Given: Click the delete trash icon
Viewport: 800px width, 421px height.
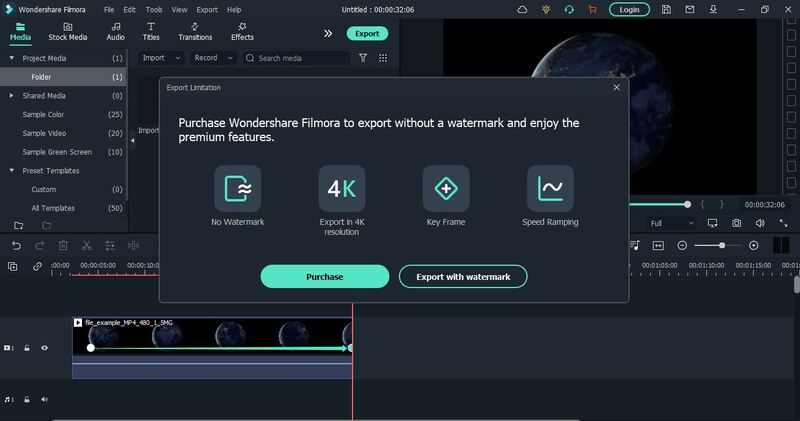Looking at the screenshot, I should click(x=63, y=246).
